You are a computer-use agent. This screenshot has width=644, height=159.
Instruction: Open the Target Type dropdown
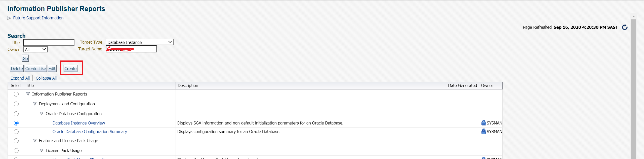pos(139,42)
